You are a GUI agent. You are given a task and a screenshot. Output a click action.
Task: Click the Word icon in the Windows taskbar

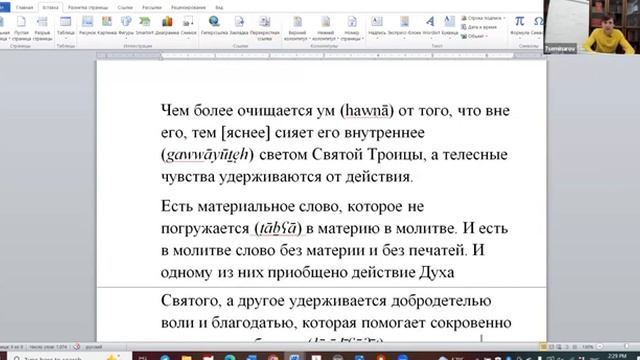click(294, 357)
